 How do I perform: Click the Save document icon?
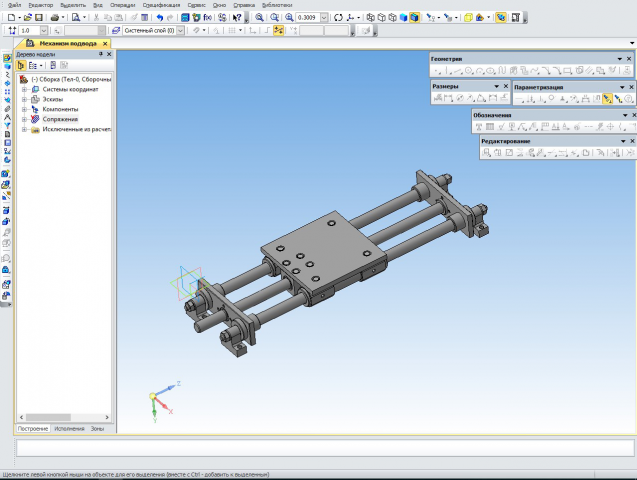click(x=39, y=17)
